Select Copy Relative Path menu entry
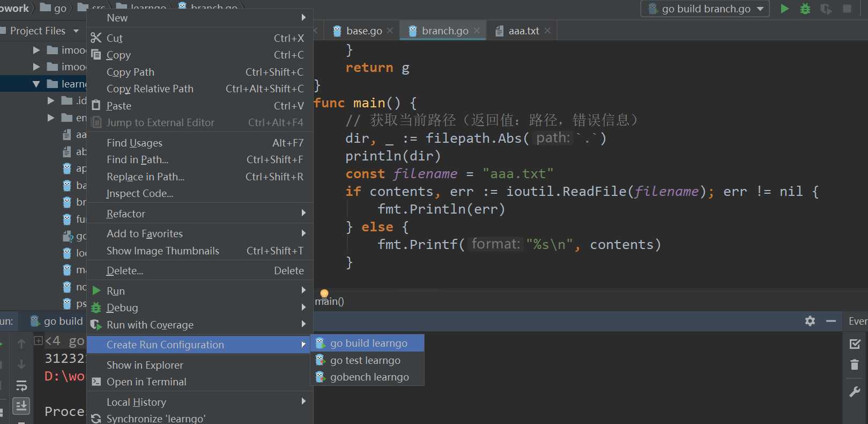The height and width of the screenshot is (424, 868). (x=199, y=89)
